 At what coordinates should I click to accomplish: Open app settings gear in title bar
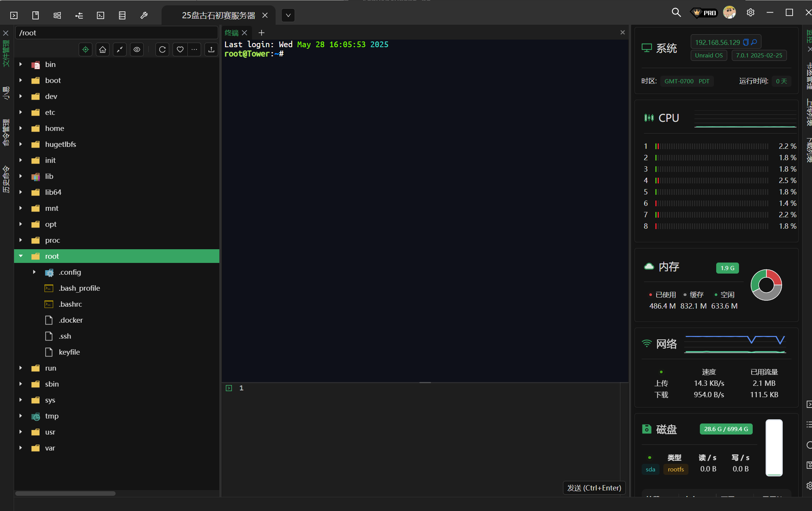pyautogui.click(x=750, y=12)
